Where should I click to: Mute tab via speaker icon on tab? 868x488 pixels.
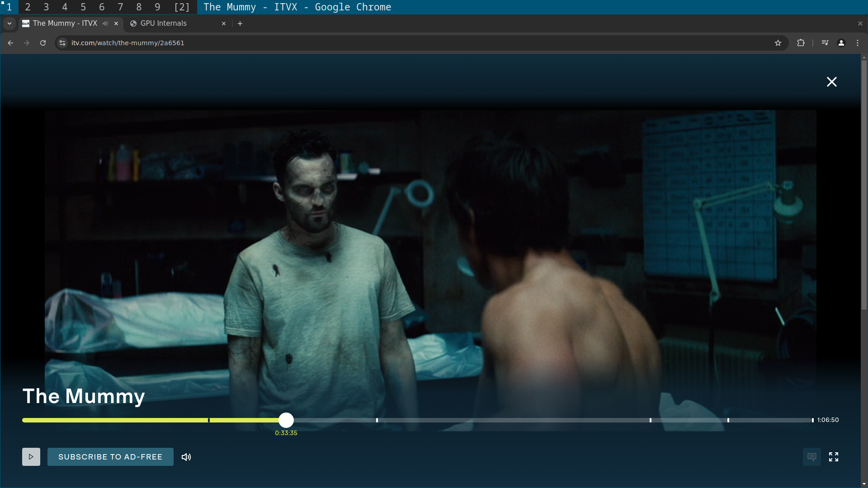pos(105,23)
